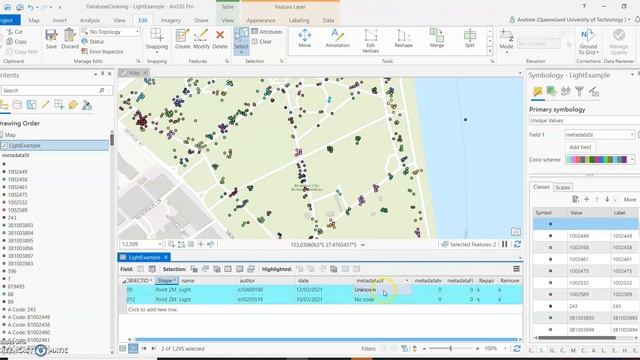
Task: Click the metadataSt column header
Action: (x=382, y=280)
